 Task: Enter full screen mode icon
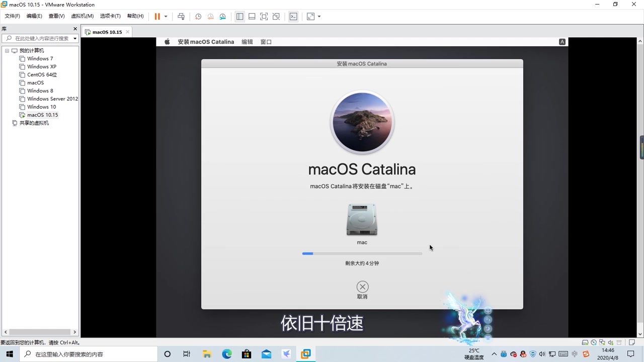264,16
